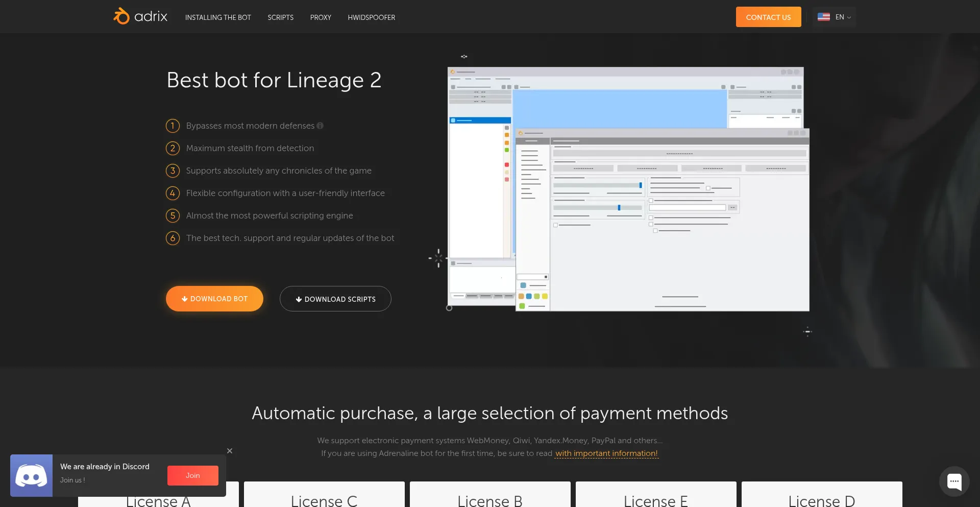Click the Download Scripts button
This screenshot has width=980, height=507.
coord(335,299)
